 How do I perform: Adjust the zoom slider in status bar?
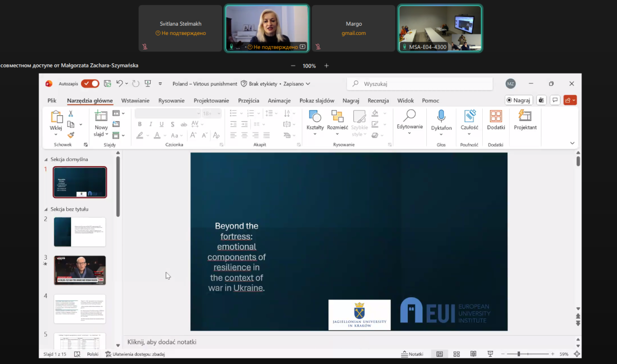(519, 354)
